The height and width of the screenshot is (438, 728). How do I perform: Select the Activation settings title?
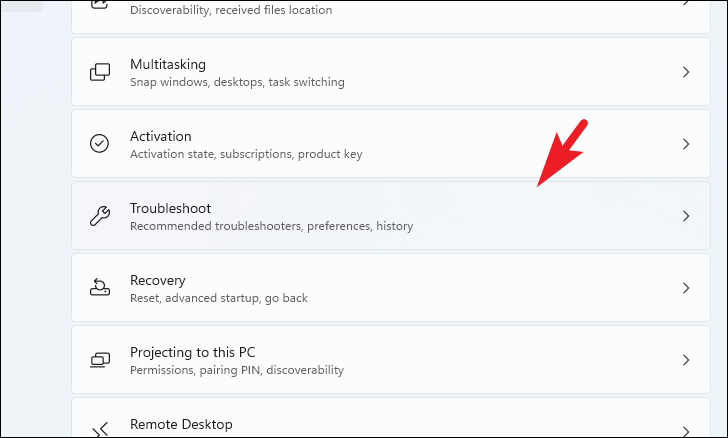(x=161, y=136)
